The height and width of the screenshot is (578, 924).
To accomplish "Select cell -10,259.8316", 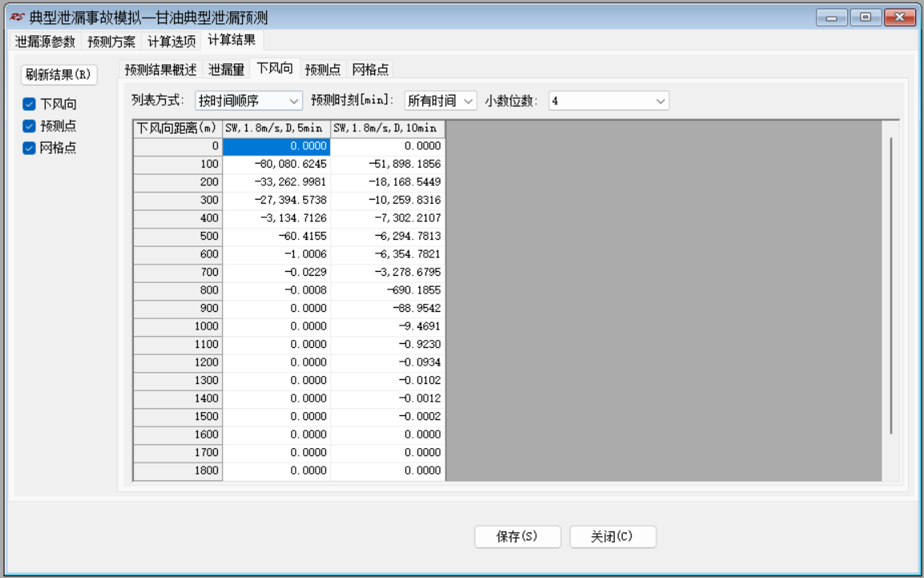I will point(388,200).
